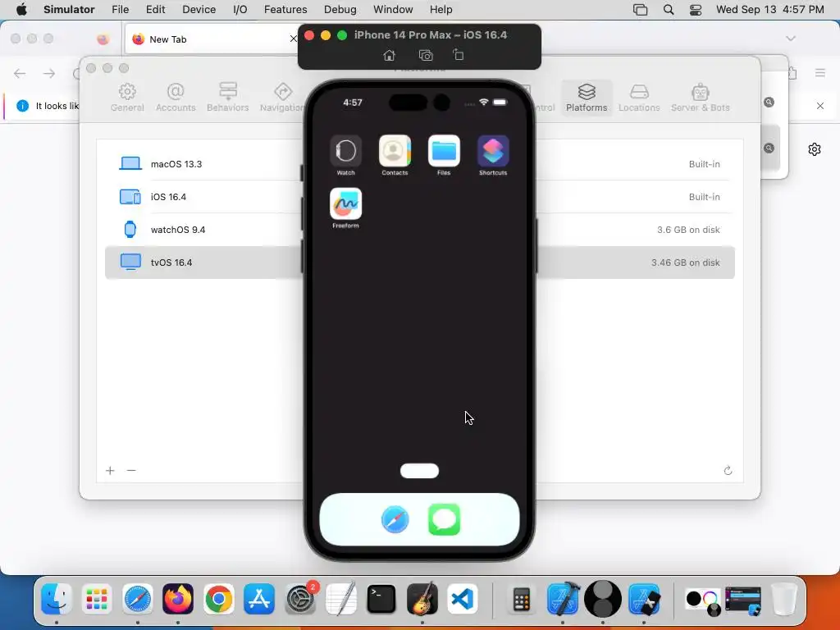Rotate the simulated device icon

pos(458,55)
